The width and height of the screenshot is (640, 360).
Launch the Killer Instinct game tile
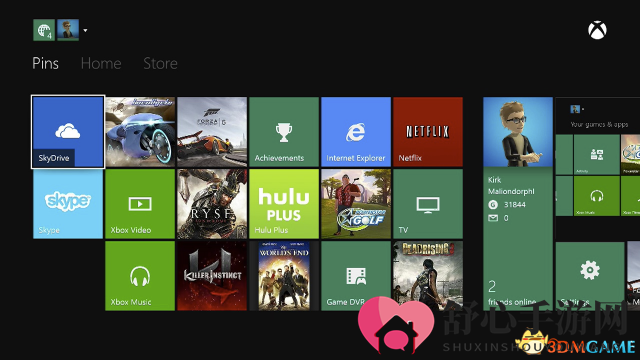click(x=212, y=276)
